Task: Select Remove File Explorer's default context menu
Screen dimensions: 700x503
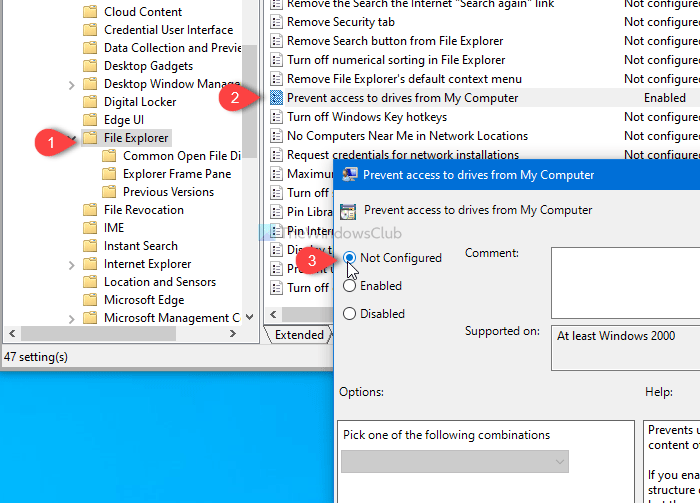Action: [404, 79]
